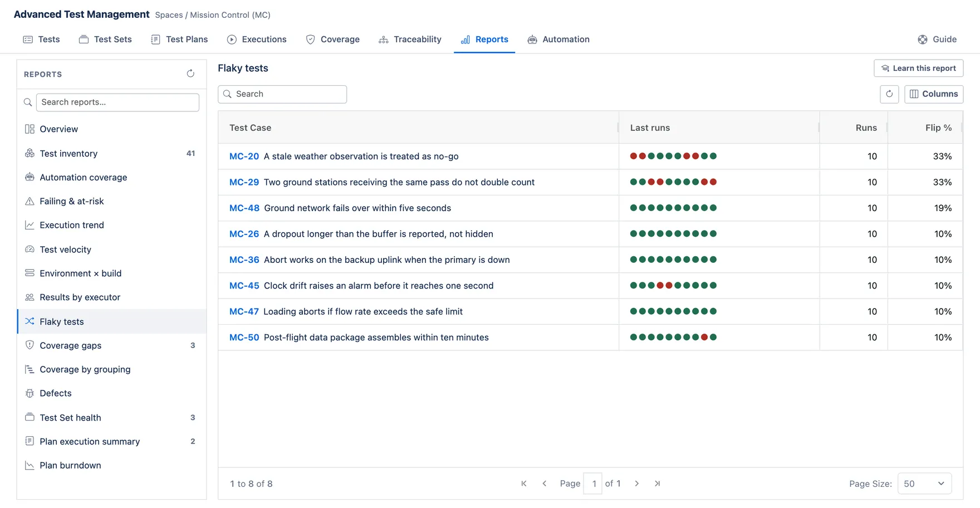This screenshot has width=980, height=508.
Task: Click the Flaky tests shuffle icon
Action: [30, 321]
